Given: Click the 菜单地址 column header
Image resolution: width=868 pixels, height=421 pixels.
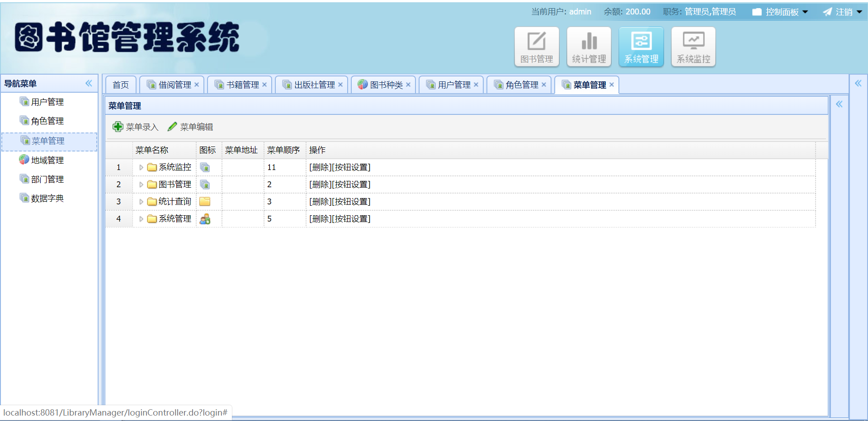Looking at the screenshot, I should [243, 150].
